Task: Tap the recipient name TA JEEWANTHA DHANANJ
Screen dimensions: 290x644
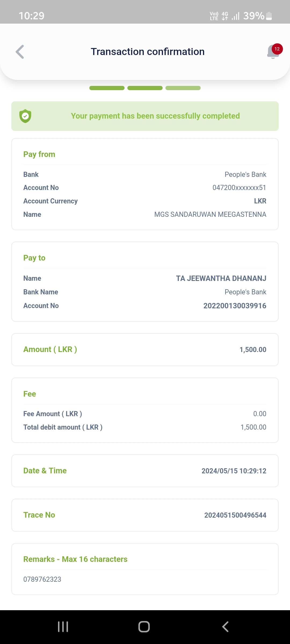Action: [x=221, y=278]
